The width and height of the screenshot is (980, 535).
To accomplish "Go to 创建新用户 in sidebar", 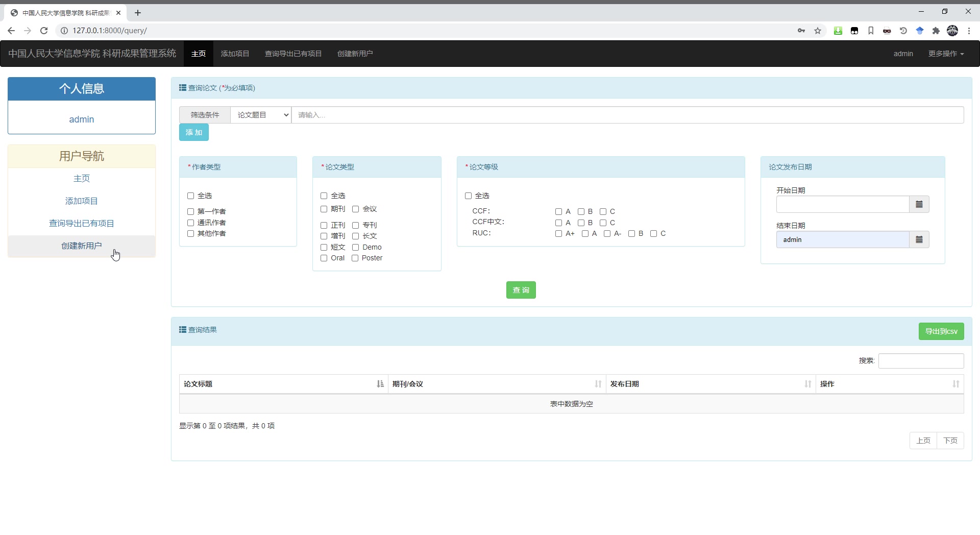I will [x=82, y=246].
